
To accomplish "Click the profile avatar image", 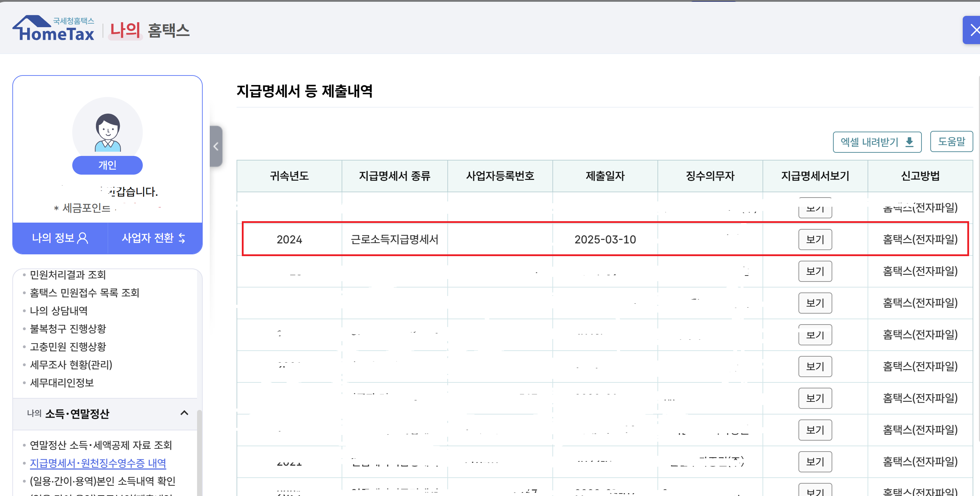I will click(x=107, y=132).
